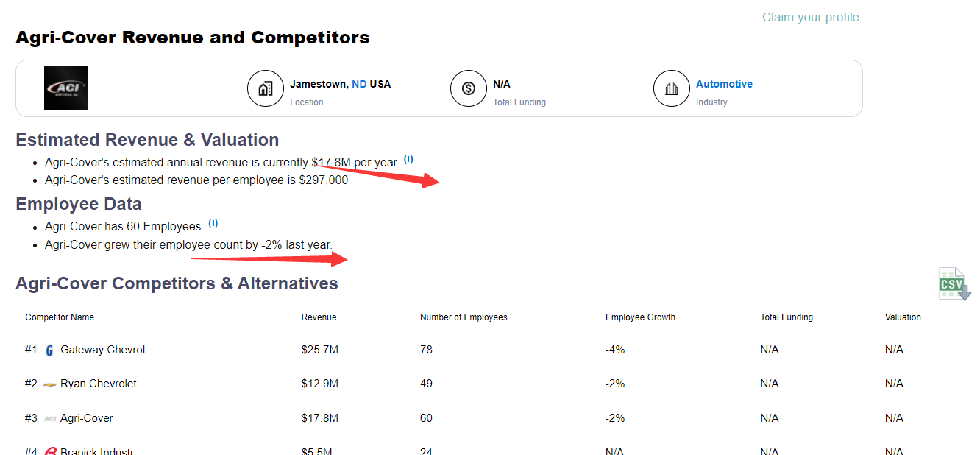This screenshot has width=980, height=455.
Task: Click the Gateway Chevrolet logo icon
Action: point(49,350)
